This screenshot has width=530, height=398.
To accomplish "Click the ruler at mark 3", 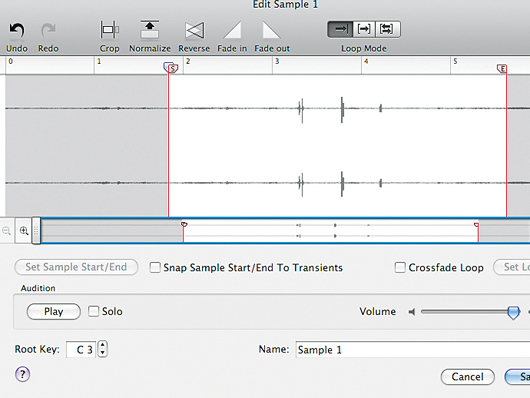I will point(277,62).
